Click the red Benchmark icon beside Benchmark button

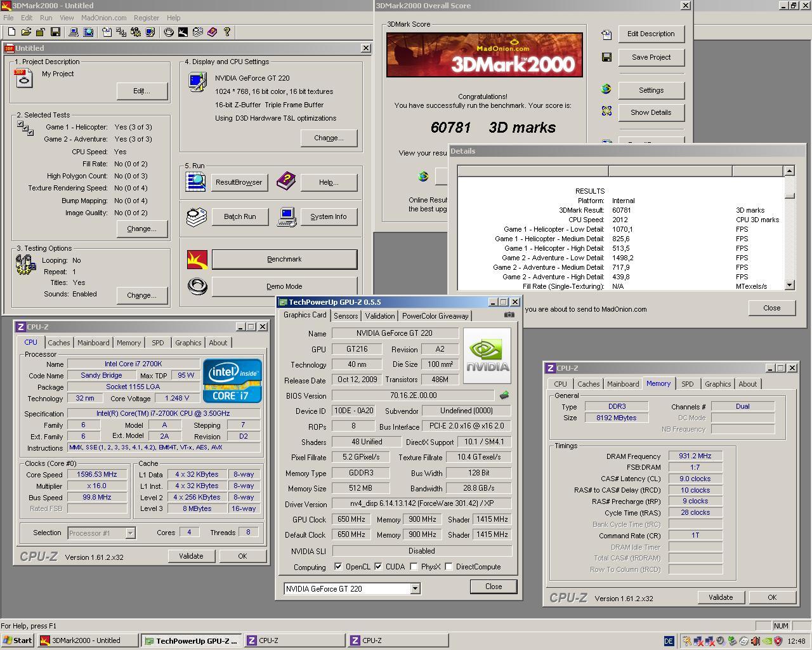click(197, 259)
